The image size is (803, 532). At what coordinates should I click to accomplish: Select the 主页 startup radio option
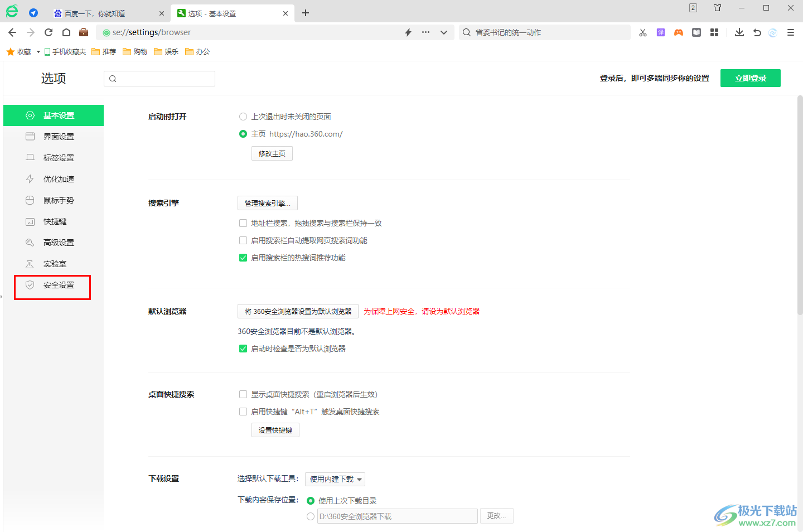pyautogui.click(x=243, y=134)
